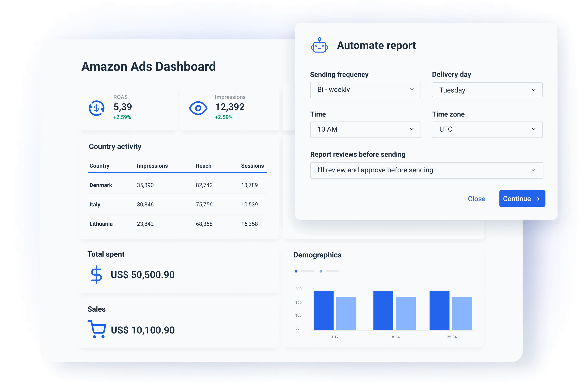Toggle the dark blue series in Demographics legend
The width and height of the screenshot is (588, 389).
click(296, 271)
